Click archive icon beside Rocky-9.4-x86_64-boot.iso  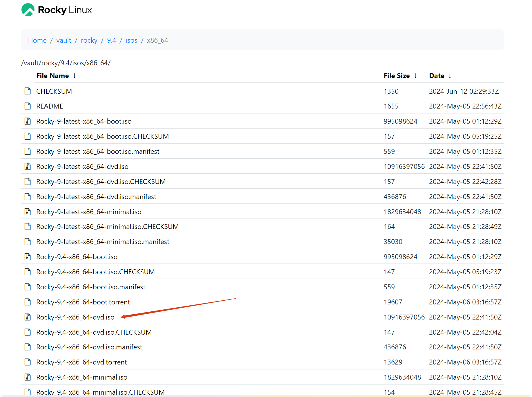28,257
